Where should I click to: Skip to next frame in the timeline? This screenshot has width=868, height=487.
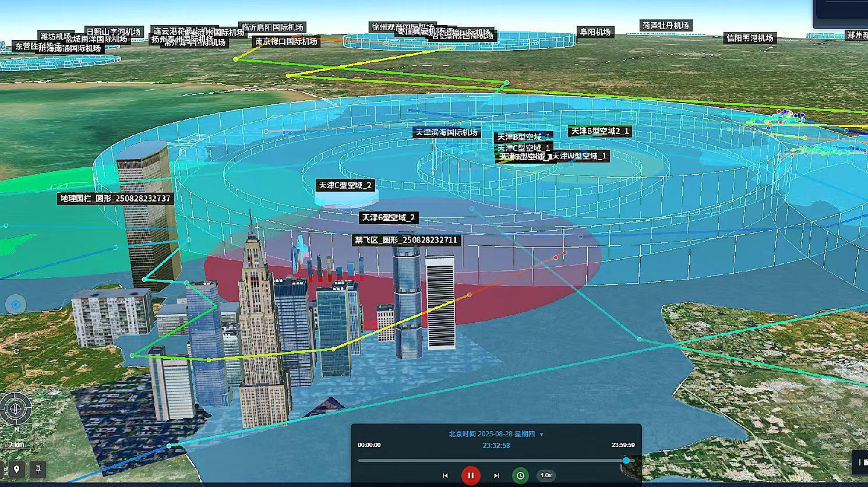[x=496, y=475]
